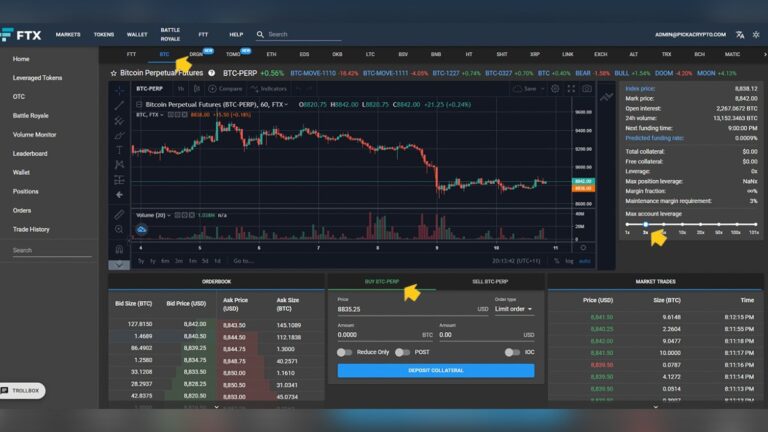Enter fullscreen chart mode
The width and height of the screenshot is (768, 432).
[x=571, y=89]
